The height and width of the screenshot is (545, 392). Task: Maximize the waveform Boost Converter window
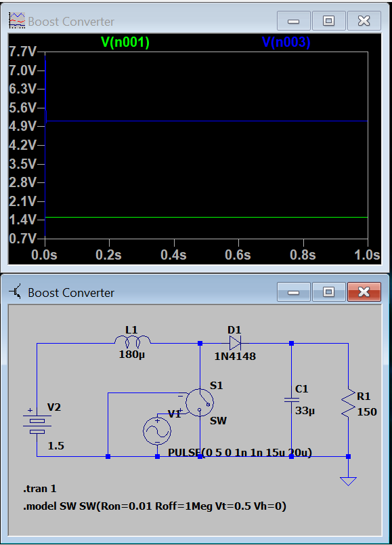329,21
